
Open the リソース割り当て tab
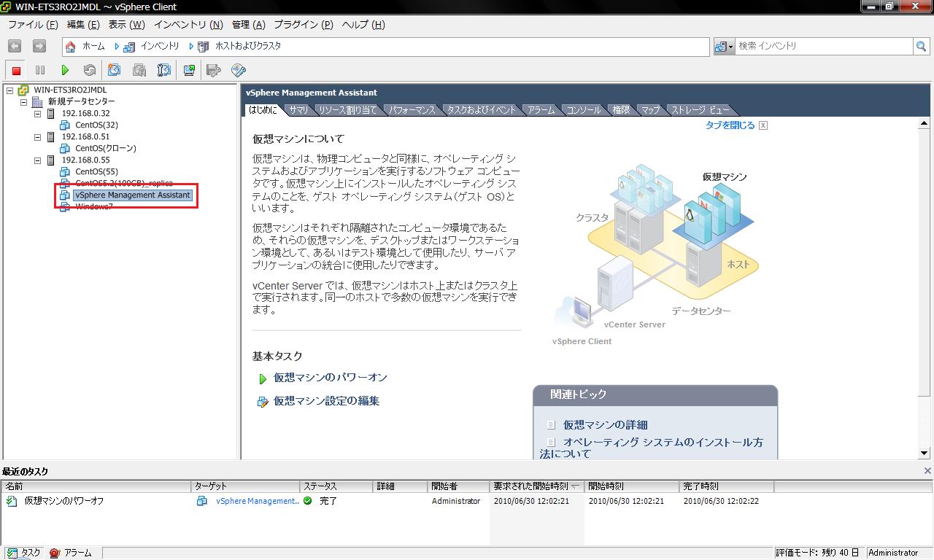348,109
